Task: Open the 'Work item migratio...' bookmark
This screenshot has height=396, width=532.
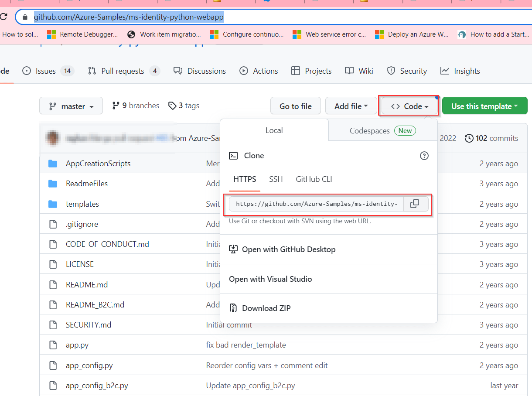Action: coord(164,34)
